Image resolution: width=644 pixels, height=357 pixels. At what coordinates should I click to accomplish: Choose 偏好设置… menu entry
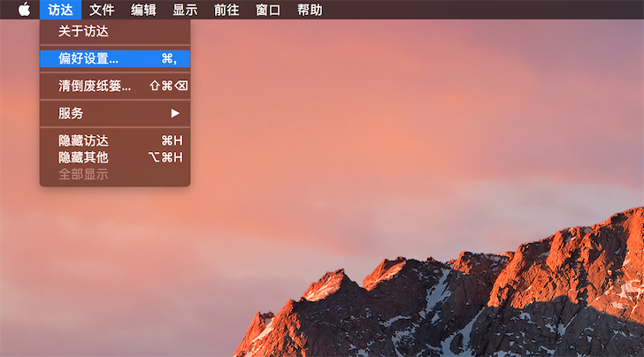pos(115,58)
